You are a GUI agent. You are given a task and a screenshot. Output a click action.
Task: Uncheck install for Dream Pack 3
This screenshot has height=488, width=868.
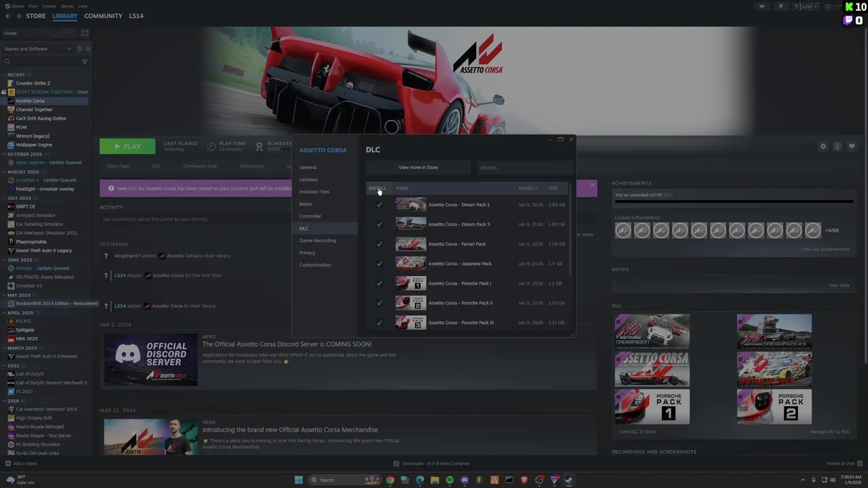click(x=379, y=224)
